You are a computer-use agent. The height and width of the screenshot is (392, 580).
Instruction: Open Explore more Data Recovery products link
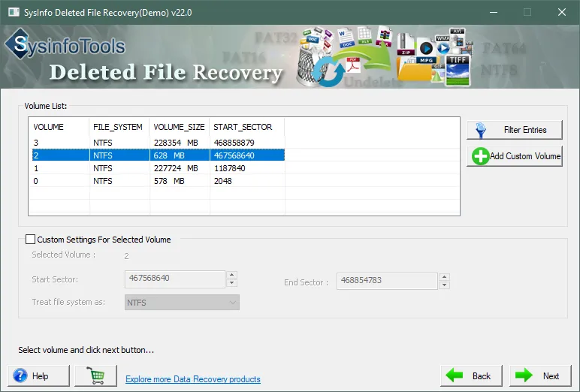coord(193,379)
